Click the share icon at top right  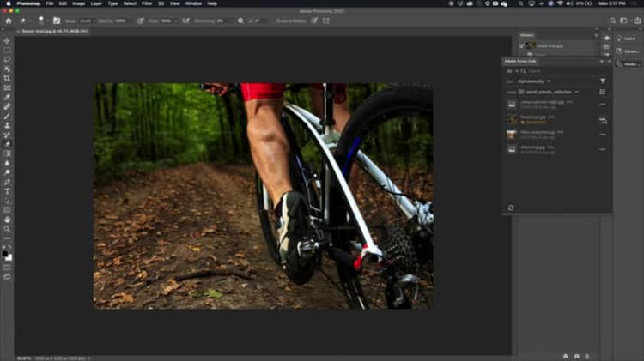637,21
